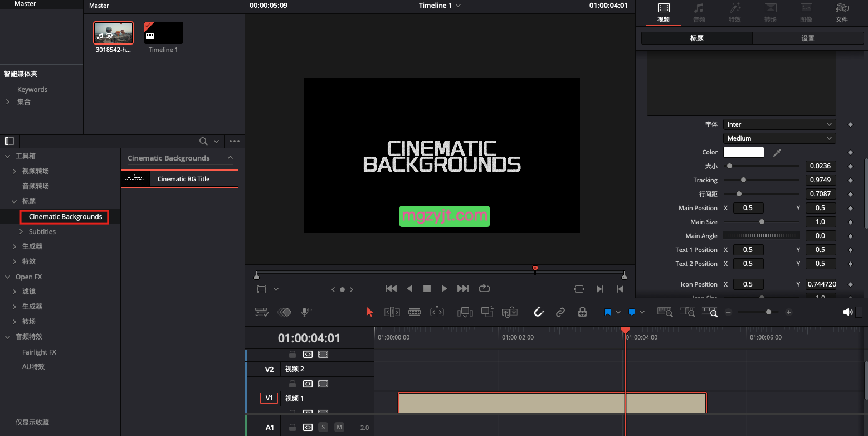Click the timeline zoom plus button
This screenshot has height=436, width=868.
(x=788, y=312)
